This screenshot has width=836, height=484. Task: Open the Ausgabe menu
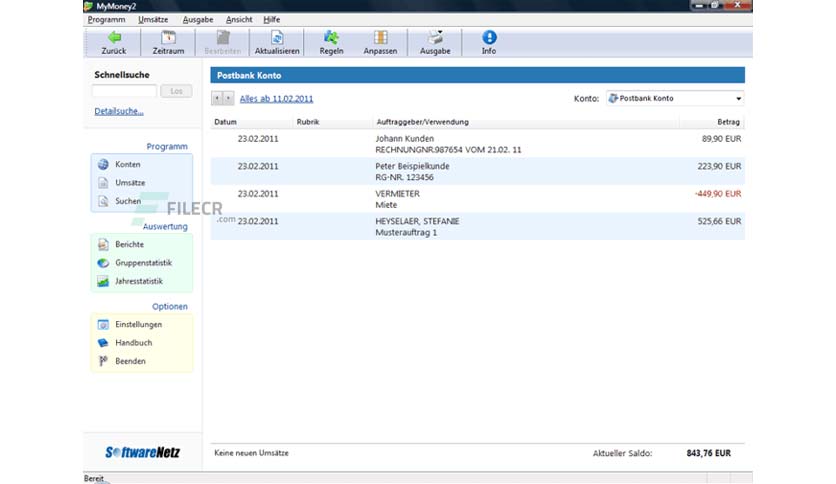point(198,20)
